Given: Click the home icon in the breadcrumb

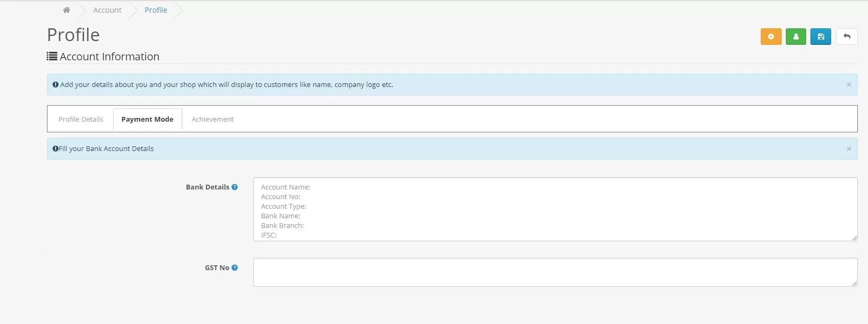Looking at the screenshot, I should tap(66, 10).
